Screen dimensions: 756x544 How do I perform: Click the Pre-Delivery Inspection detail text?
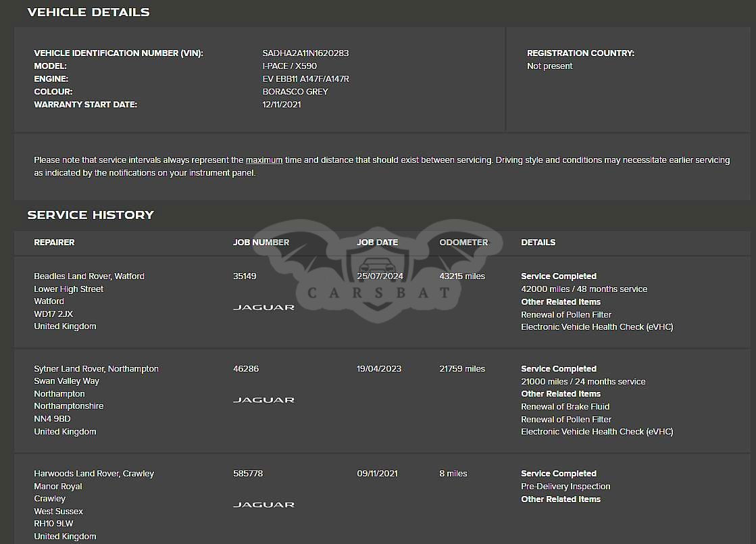(x=565, y=487)
